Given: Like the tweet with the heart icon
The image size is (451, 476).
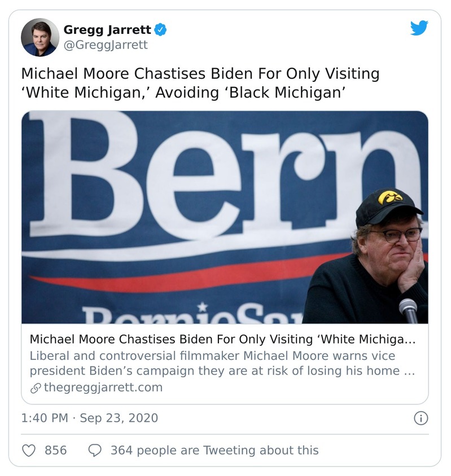Looking at the screenshot, I should 30,450.
